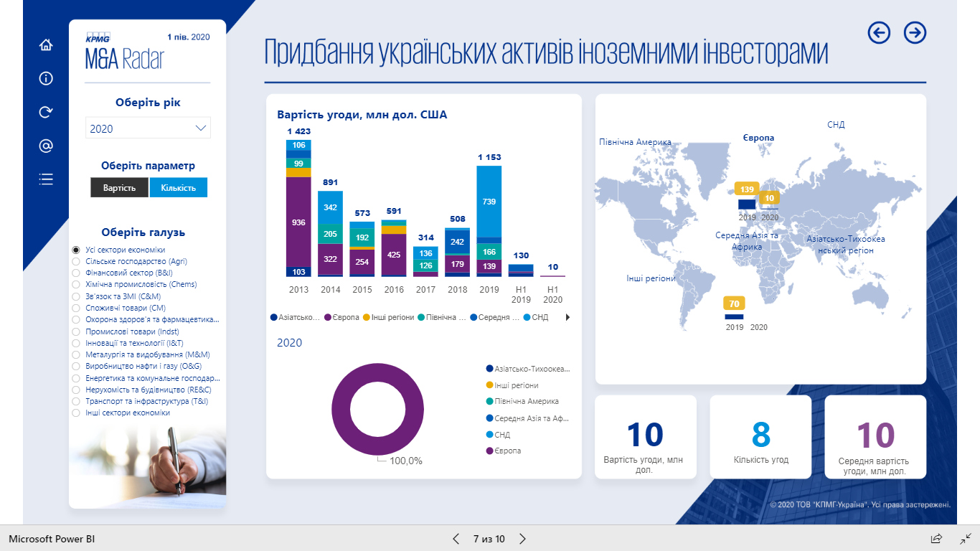Go to previous page with left circled arrow
Screen dimensions: 980x551
point(879,32)
